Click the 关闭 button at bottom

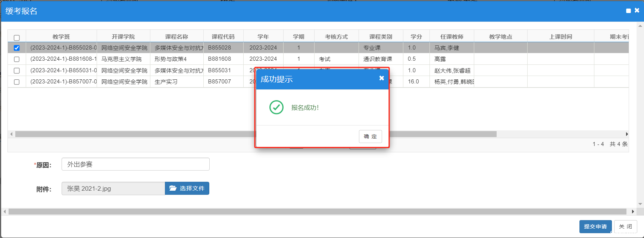pyautogui.click(x=625, y=226)
